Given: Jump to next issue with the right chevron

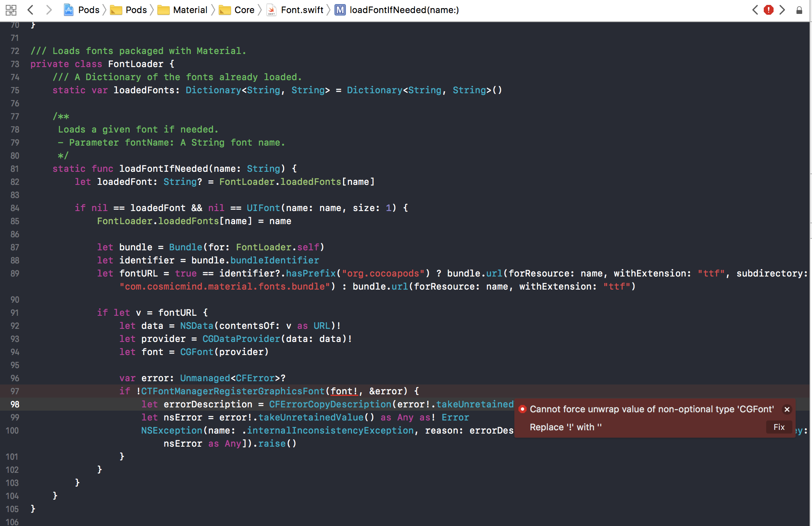Looking at the screenshot, I should 783,10.
